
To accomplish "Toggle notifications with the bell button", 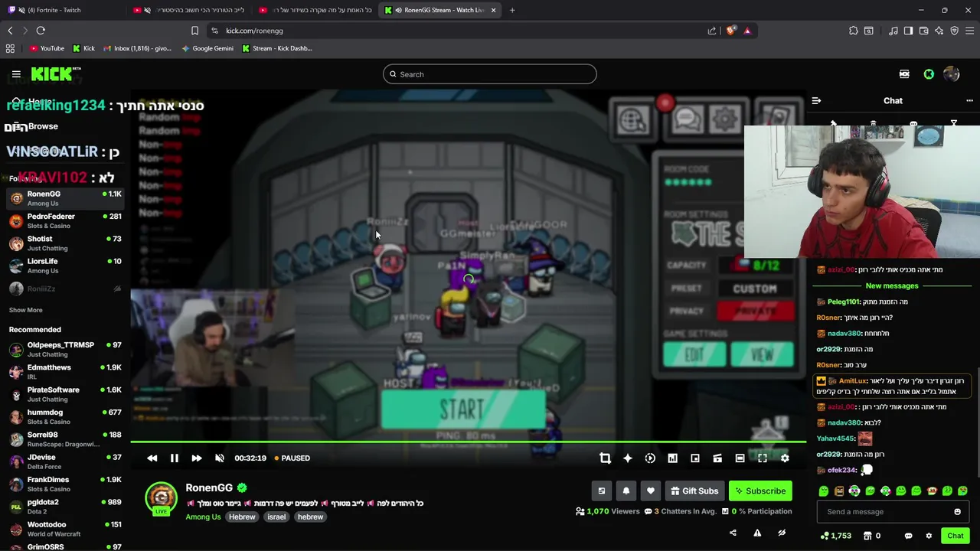I will pos(626,491).
